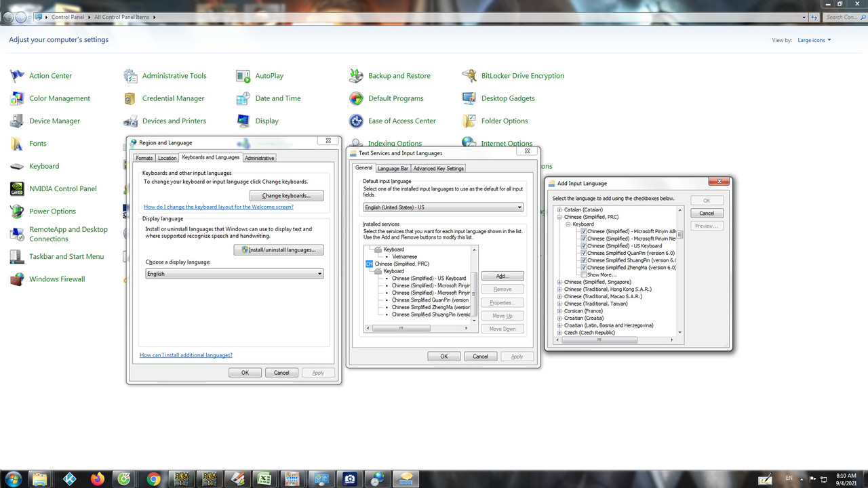The image size is (868, 488).
Task: Click the Install/uninstall languages... button
Action: point(279,249)
